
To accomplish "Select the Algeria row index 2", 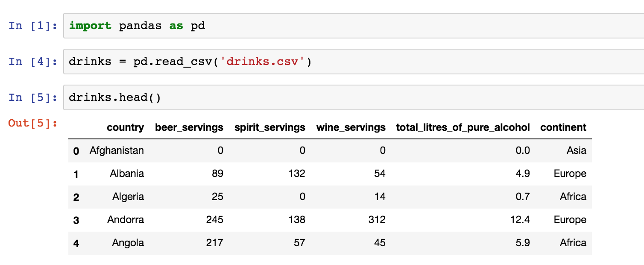I will (x=76, y=197).
